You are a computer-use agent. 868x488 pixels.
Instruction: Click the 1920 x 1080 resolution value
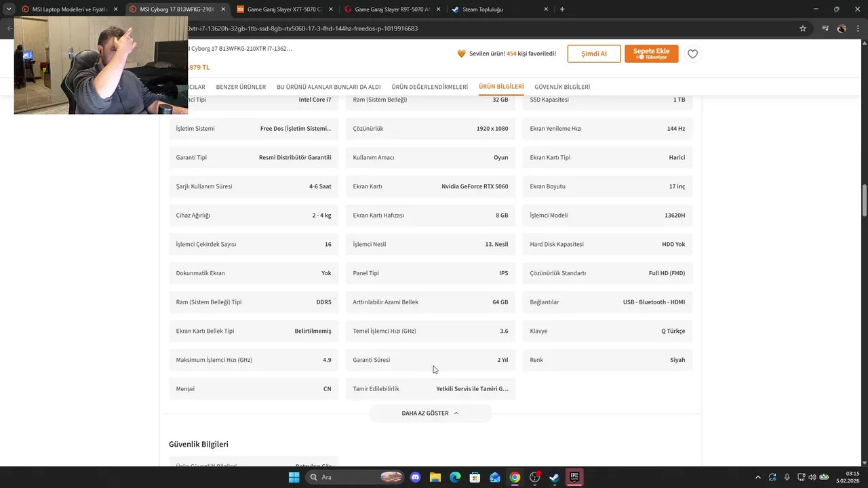[492, 129]
